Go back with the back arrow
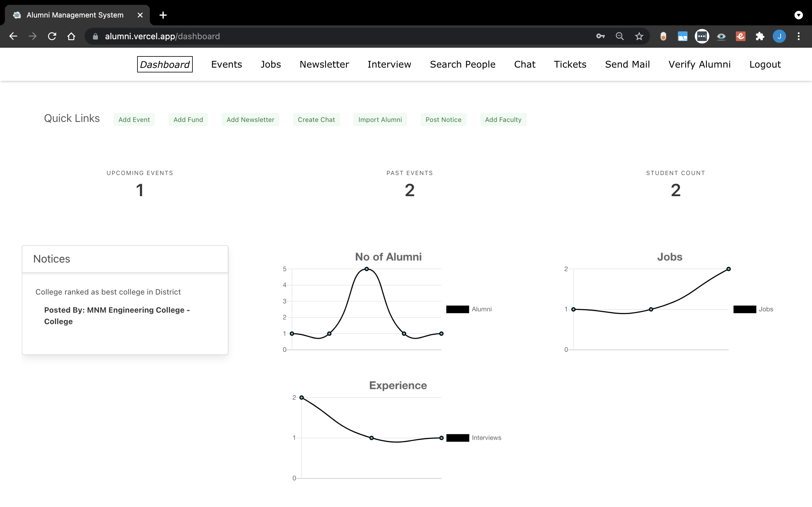This screenshot has width=812, height=507. tap(13, 36)
